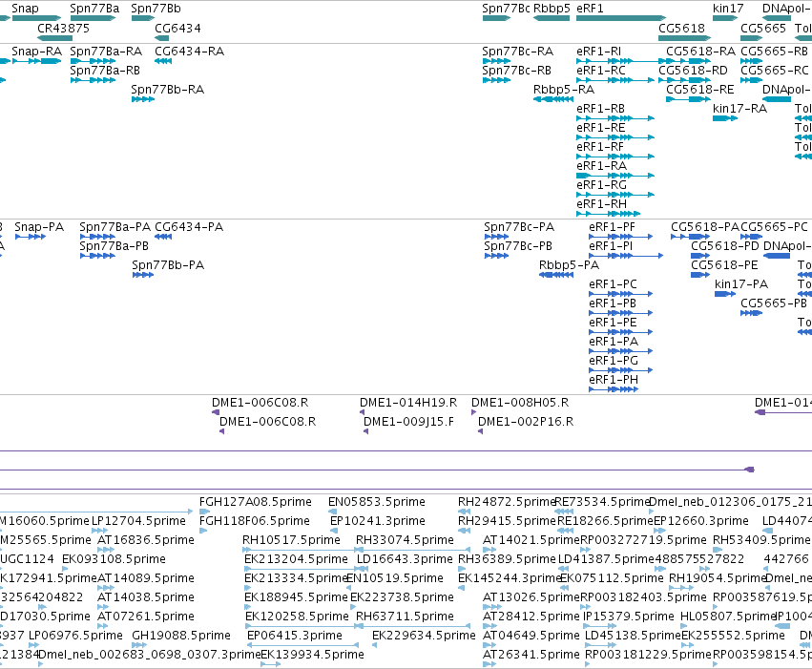The image size is (812, 669).
Task: Select clone end DME1-002P16.R
Action: point(481,432)
